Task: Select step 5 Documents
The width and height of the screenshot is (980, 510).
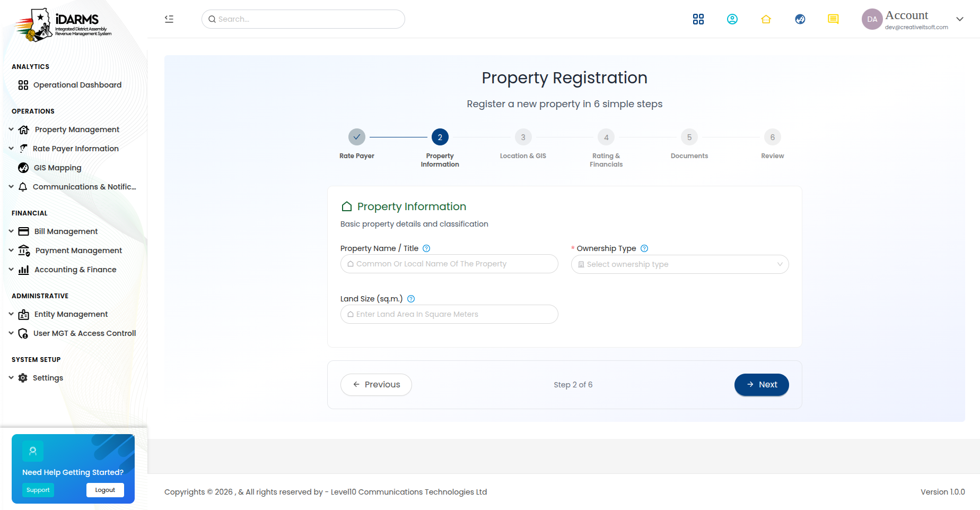Action: [x=689, y=137]
